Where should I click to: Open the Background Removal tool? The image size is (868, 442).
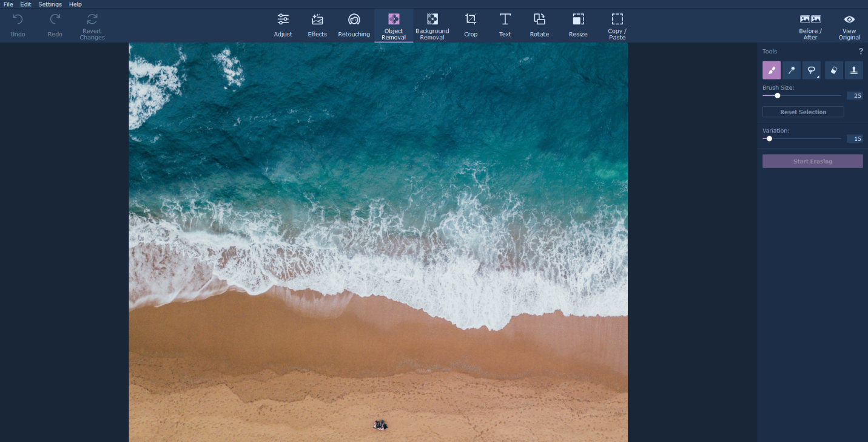pos(432,25)
